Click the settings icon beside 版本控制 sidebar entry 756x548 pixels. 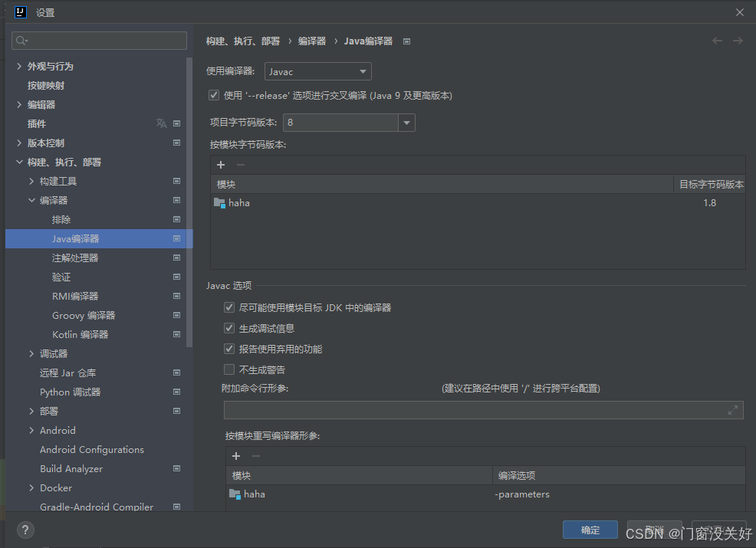click(x=177, y=143)
